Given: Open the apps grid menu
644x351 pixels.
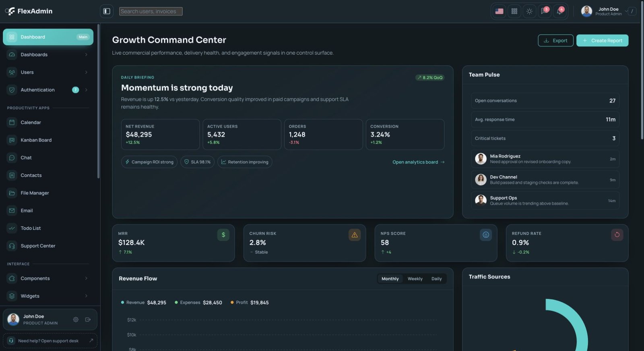Looking at the screenshot, I should click(x=514, y=11).
